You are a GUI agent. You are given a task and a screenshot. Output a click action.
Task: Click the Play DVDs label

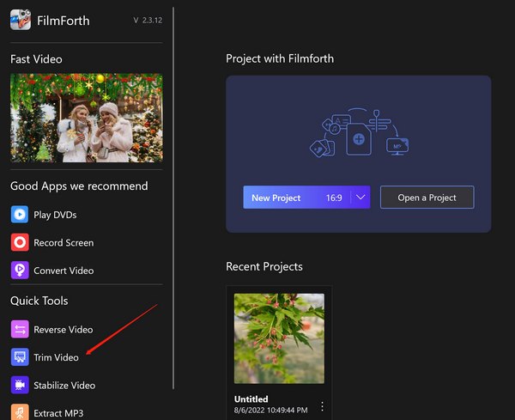tap(55, 215)
